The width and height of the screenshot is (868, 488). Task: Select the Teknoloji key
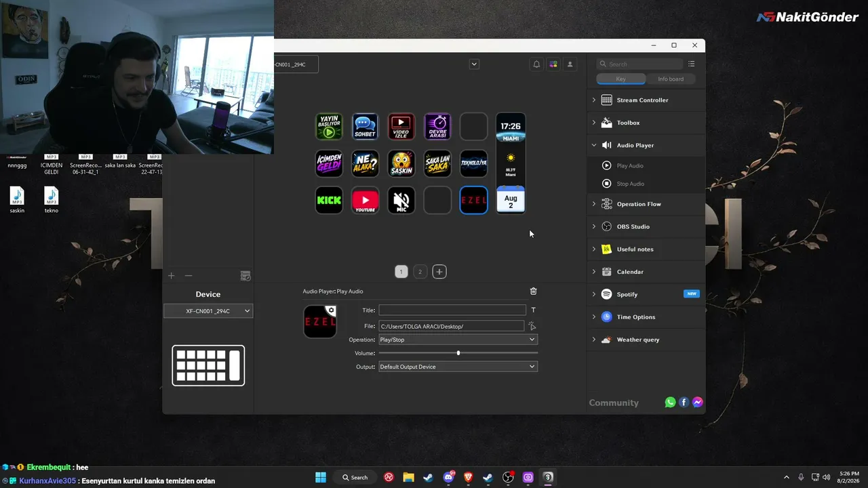point(473,163)
